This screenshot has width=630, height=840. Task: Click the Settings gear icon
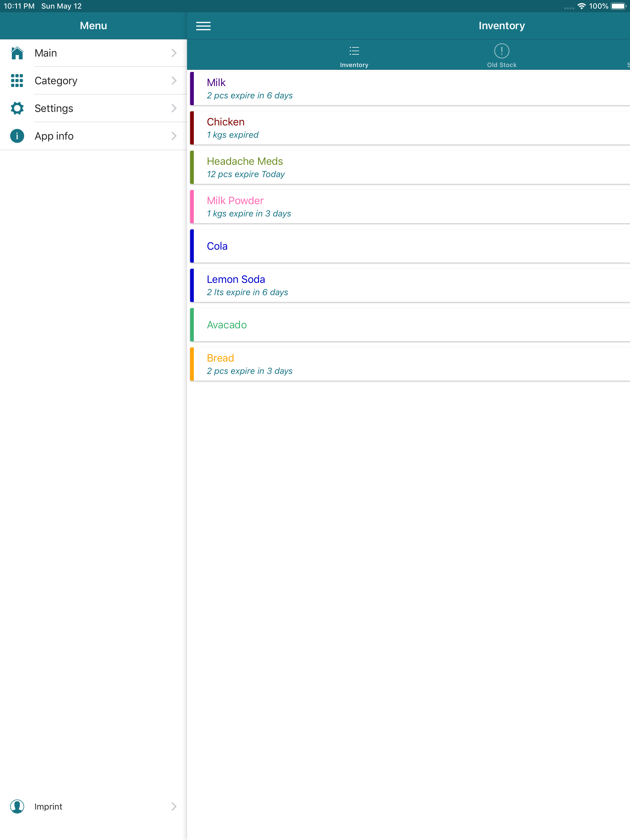17,108
